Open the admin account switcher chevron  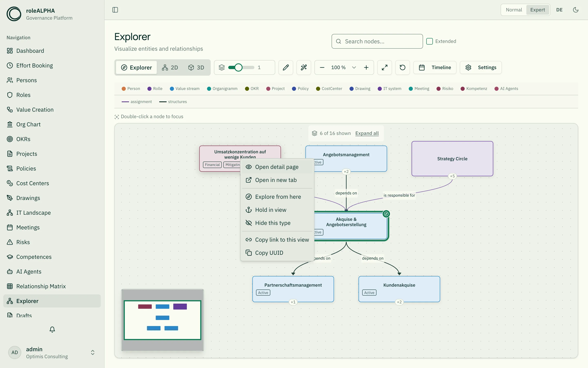point(92,352)
